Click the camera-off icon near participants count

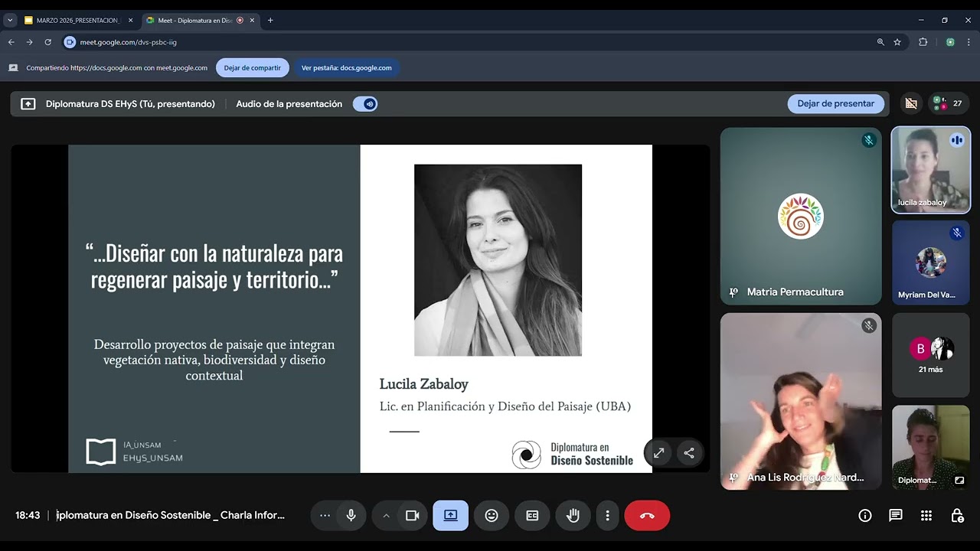[910, 103]
